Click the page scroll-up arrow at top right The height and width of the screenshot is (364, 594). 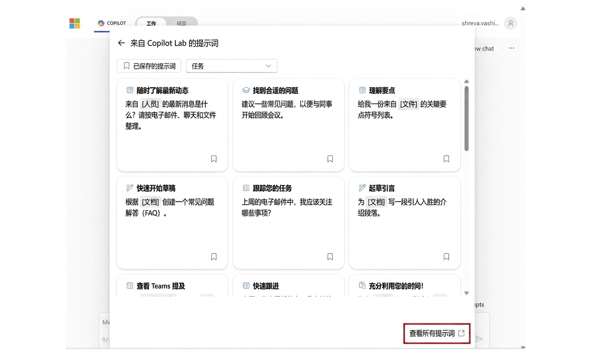point(523,8)
